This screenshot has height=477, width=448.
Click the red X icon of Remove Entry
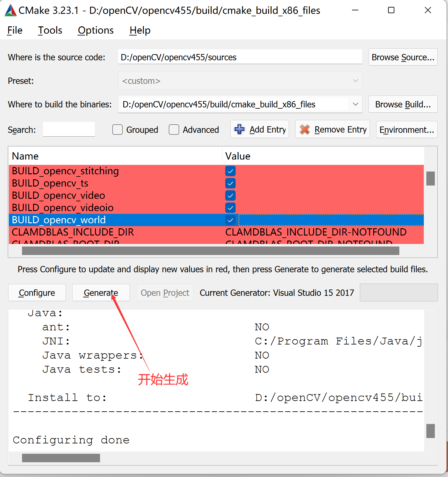tap(305, 129)
